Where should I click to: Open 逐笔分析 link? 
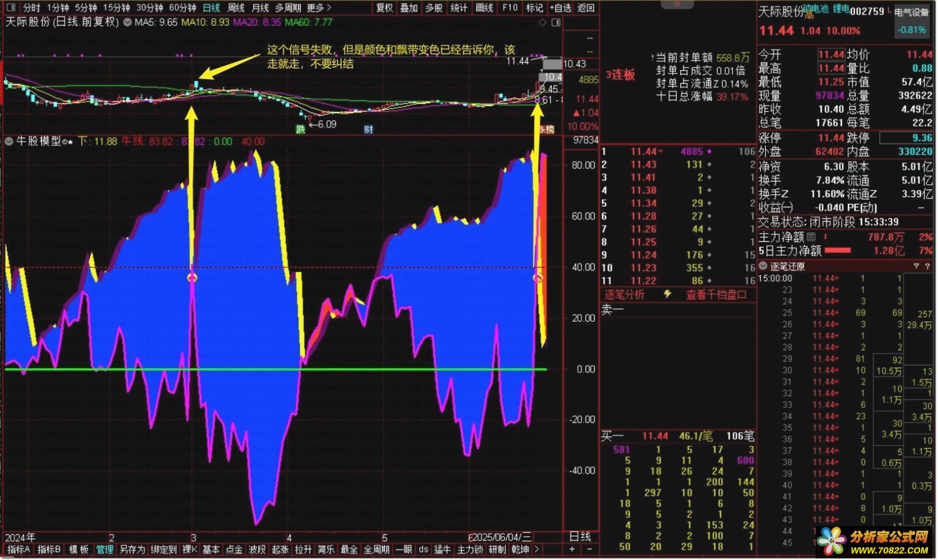(x=624, y=295)
